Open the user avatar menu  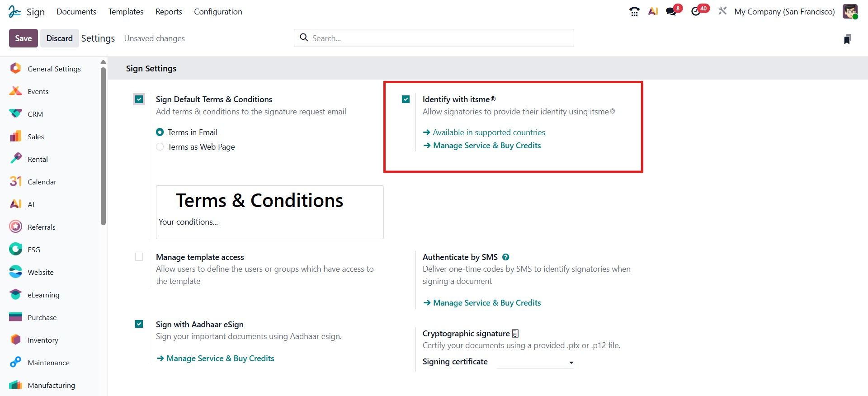coord(850,11)
